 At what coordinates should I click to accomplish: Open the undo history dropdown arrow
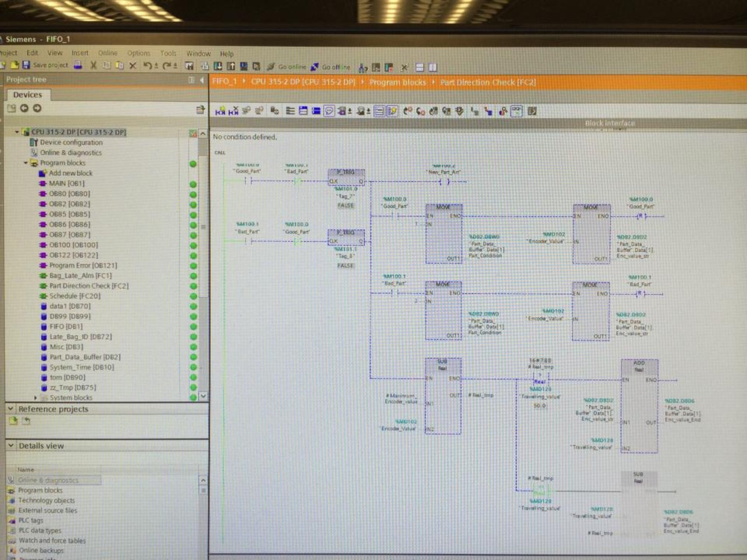[x=156, y=66]
